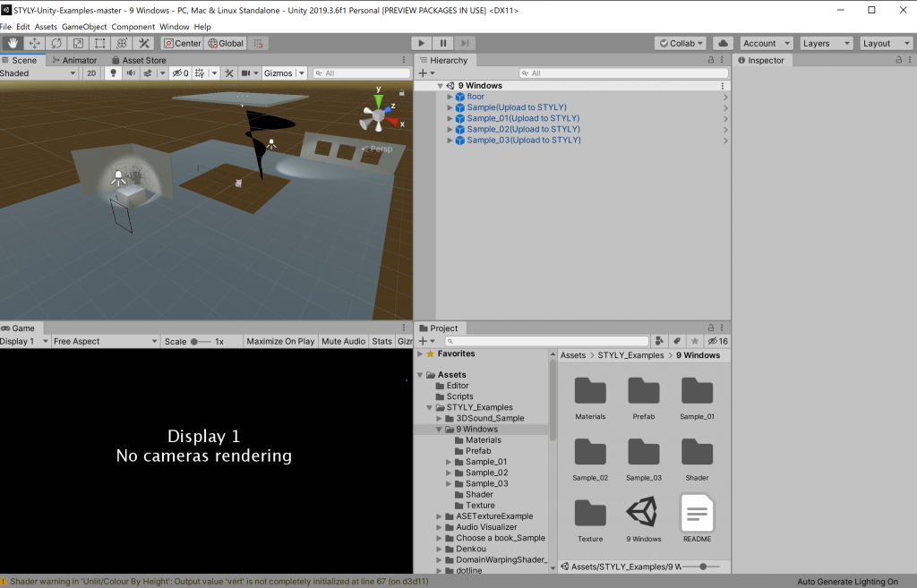Image resolution: width=917 pixels, height=588 pixels.
Task: Click the Global orientation button
Action: [225, 42]
